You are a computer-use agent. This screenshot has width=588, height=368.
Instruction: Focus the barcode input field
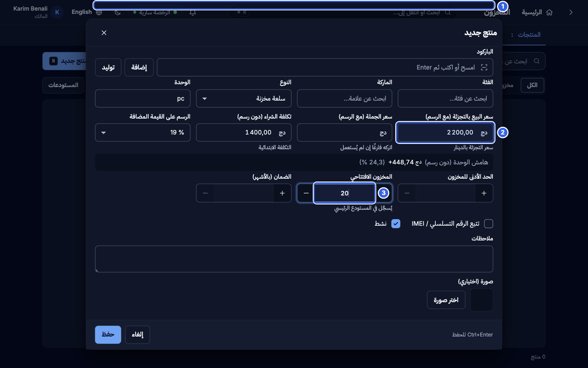coord(325,67)
